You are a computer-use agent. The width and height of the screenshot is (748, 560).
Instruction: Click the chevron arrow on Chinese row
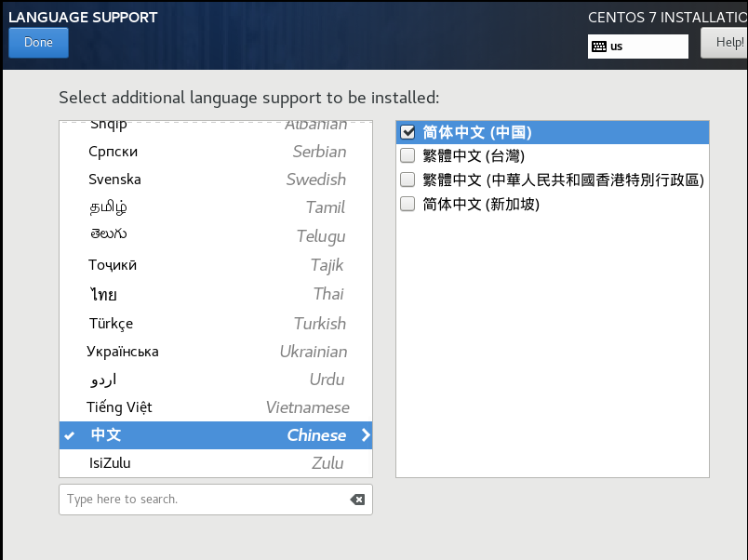[366, 435]
